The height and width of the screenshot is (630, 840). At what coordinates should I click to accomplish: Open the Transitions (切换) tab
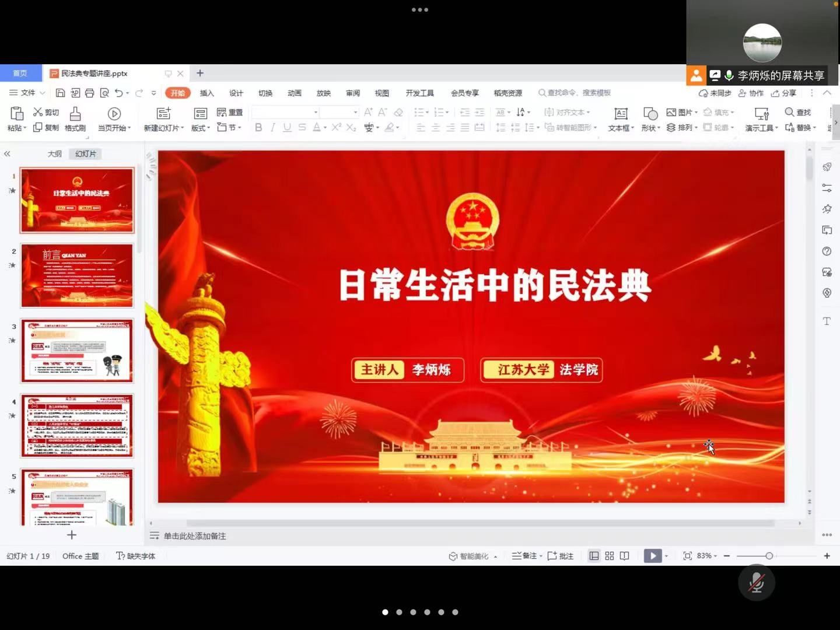[265, 93]
